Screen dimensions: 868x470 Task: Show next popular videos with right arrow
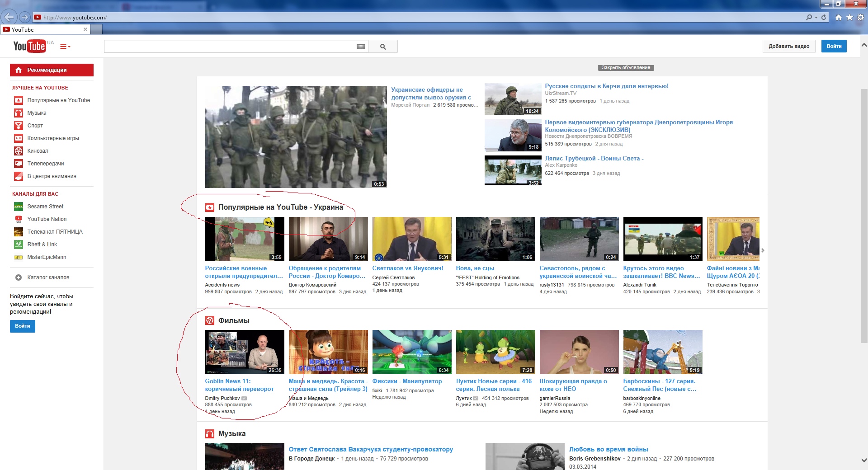(763, 250)
